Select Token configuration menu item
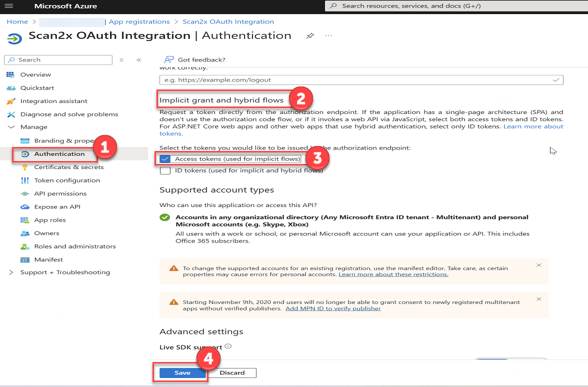 tap(67, 180)
